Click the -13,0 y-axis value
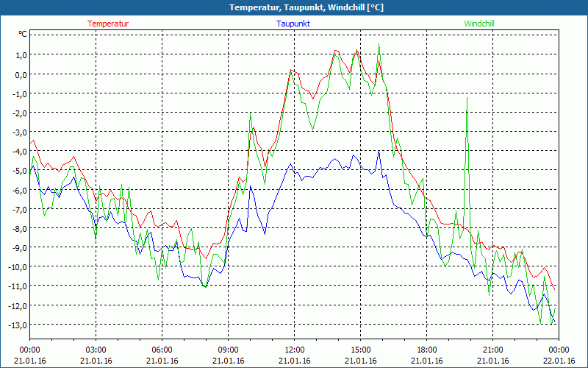This screenshot has width=588, height=368. (19, 325)
